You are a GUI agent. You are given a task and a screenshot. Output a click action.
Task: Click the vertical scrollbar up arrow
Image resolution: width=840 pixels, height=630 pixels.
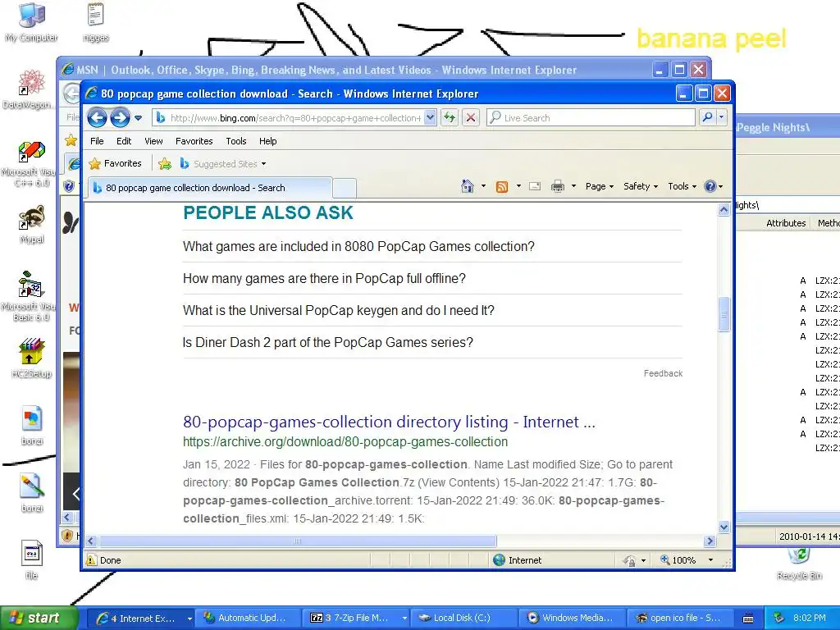[724, 209]
